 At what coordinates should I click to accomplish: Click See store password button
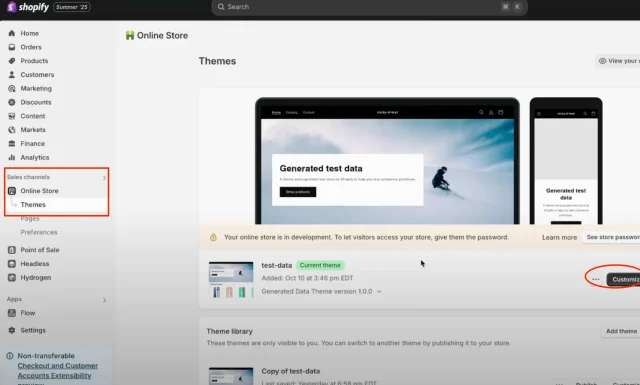pos(611,237)
